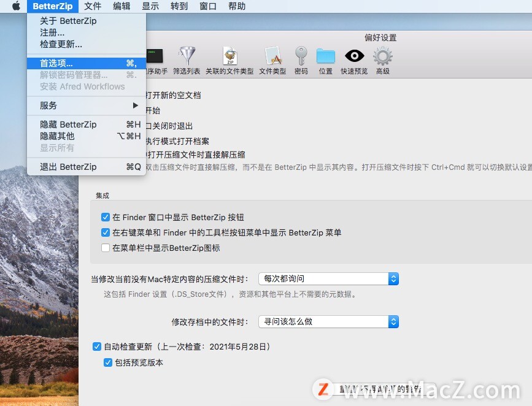Open the 关联的文件类型 ZIP icon
The image size is (532, 406).
coord(229,61)
